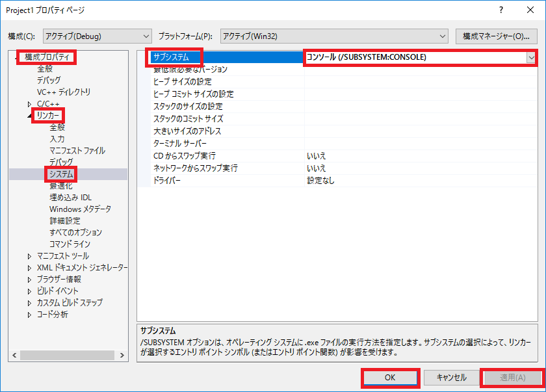Select 埋め込み IDL tree item
This screenshot has height=392, width=546.
point(71,198)
